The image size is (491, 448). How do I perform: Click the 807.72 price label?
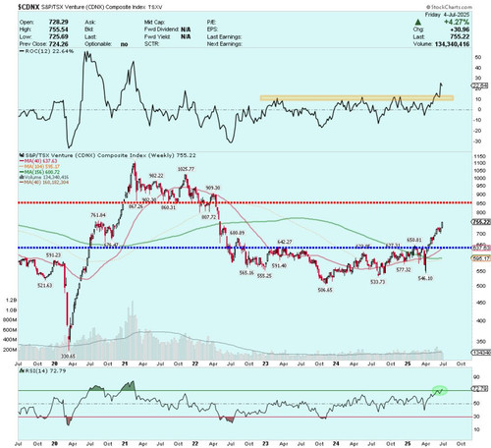pyautogui.click(x=209, y=216)
